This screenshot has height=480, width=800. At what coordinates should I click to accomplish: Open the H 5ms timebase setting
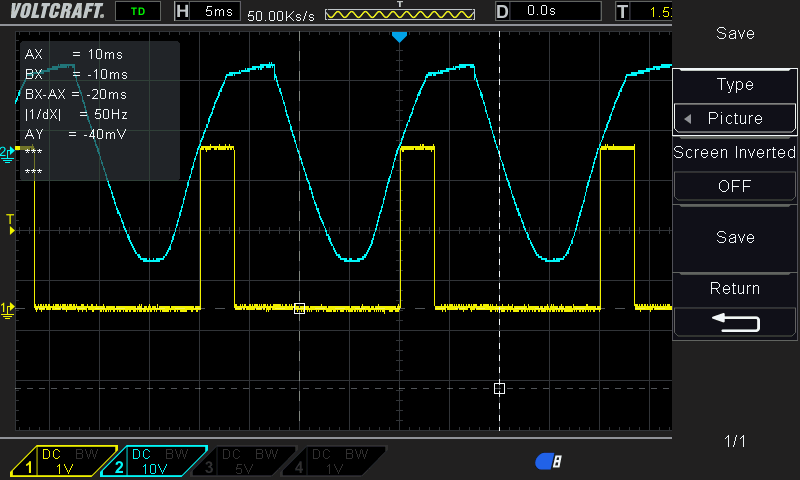[206, 12]
